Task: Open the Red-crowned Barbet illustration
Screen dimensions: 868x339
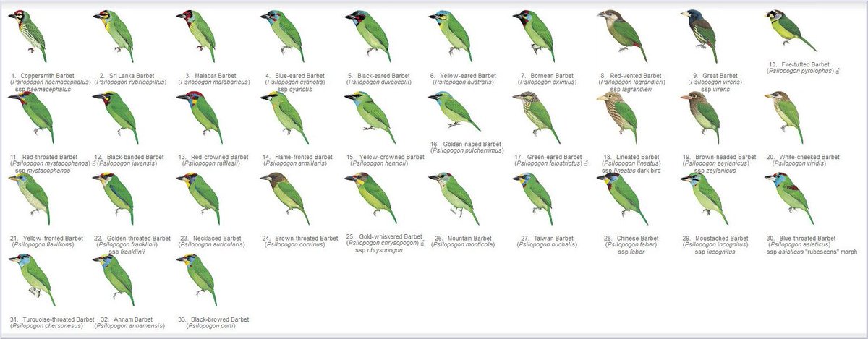Action: click(198, 117)
